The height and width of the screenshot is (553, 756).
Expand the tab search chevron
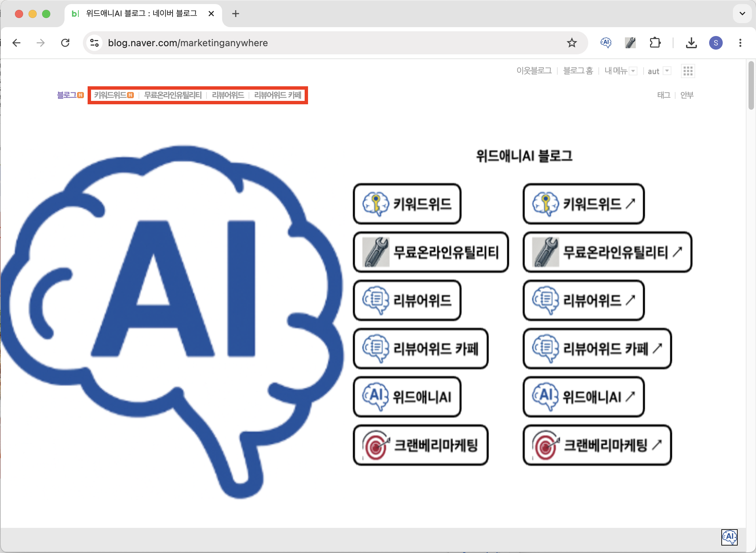[x=742, y=14]
